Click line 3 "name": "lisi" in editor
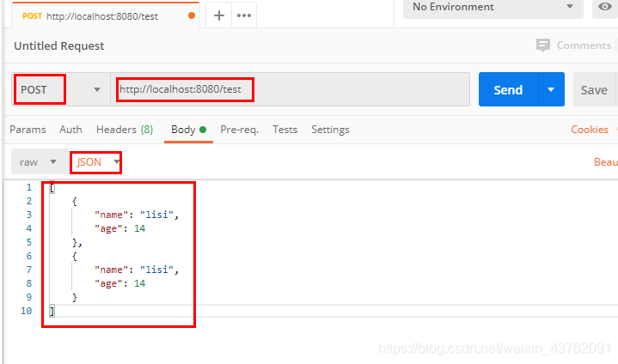Image resolution: width=618 pixels, height=364 pixels. (137, 215)
